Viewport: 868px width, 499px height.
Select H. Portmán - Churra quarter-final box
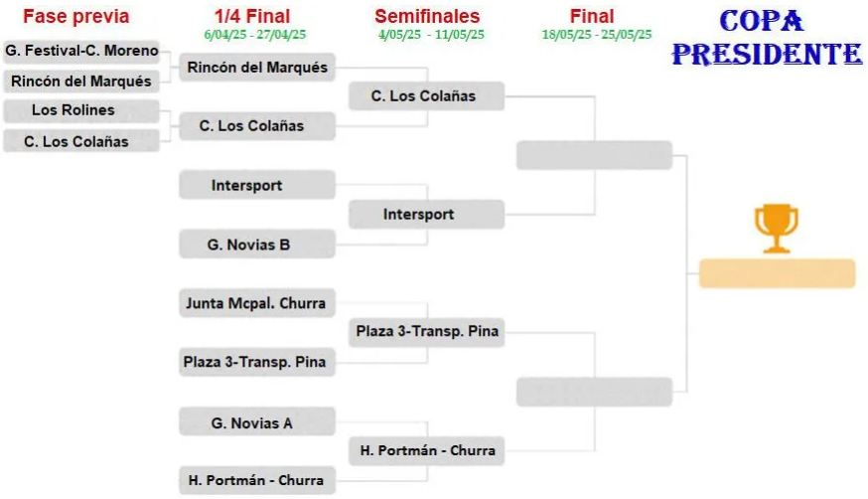click(x=257, y=480)
